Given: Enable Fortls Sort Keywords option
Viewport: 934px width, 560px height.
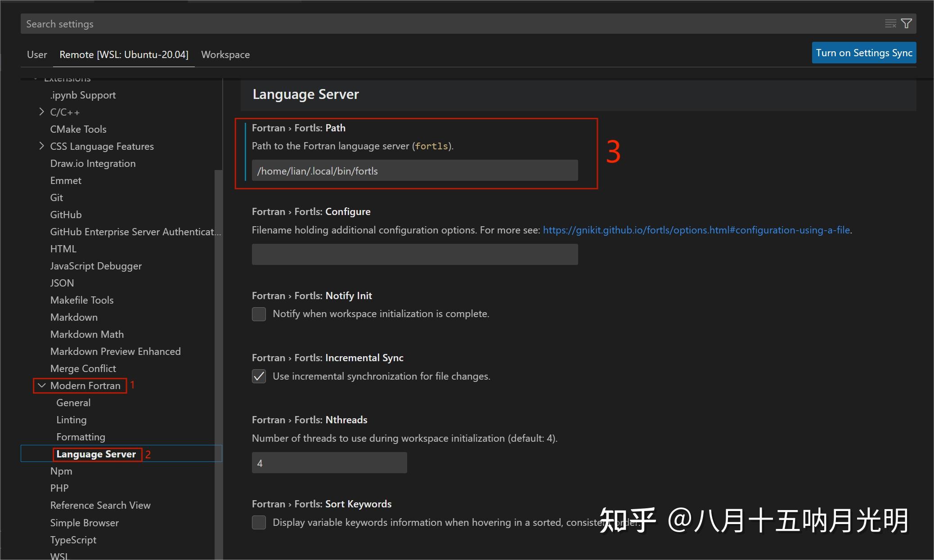Looking at the screenshot, I should [x=259, y=522].
